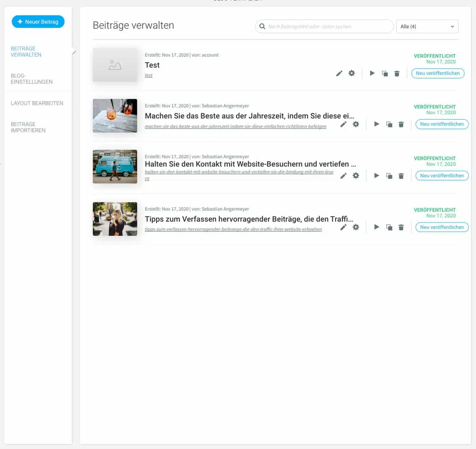Viewport: 476px width, 449px height.
Task: Duplicate the "Machen Sie das Beste" post
Action: point(389,124)
